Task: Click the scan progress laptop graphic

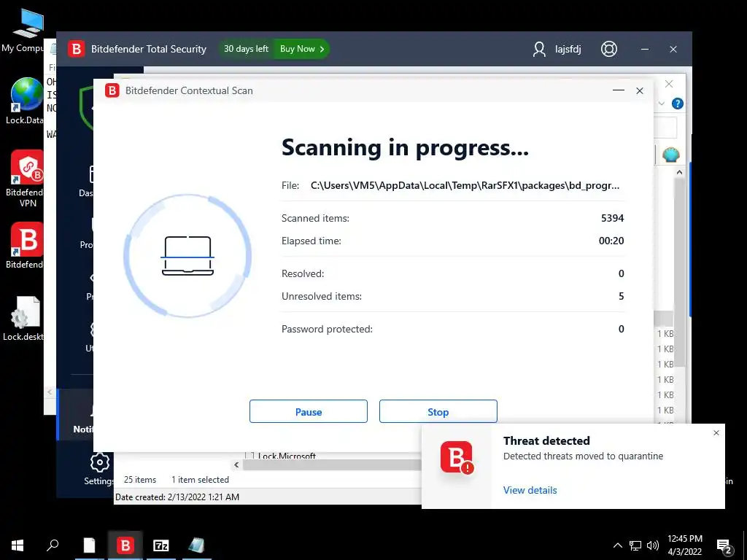Action: 187,256
